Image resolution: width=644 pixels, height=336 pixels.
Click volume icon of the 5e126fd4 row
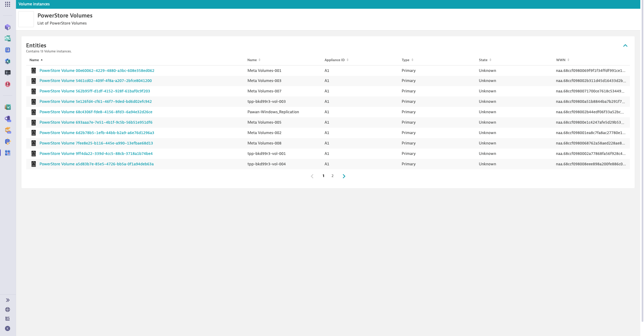coord(34,102)
